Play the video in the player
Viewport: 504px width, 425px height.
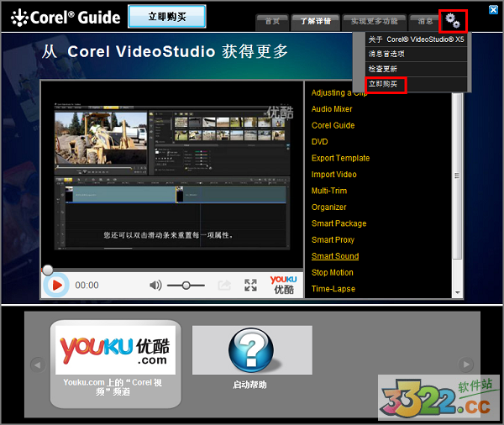[56, 285]
